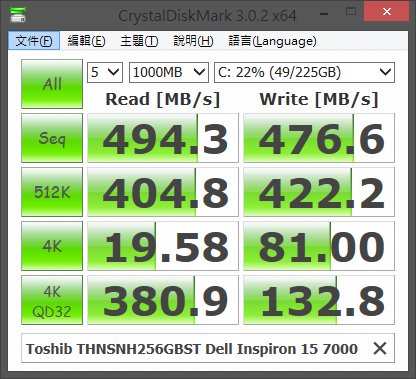The image size is (416, 379).
Task: Minimize the CrystalDiskMark window
Action: (x=324, y=13)
